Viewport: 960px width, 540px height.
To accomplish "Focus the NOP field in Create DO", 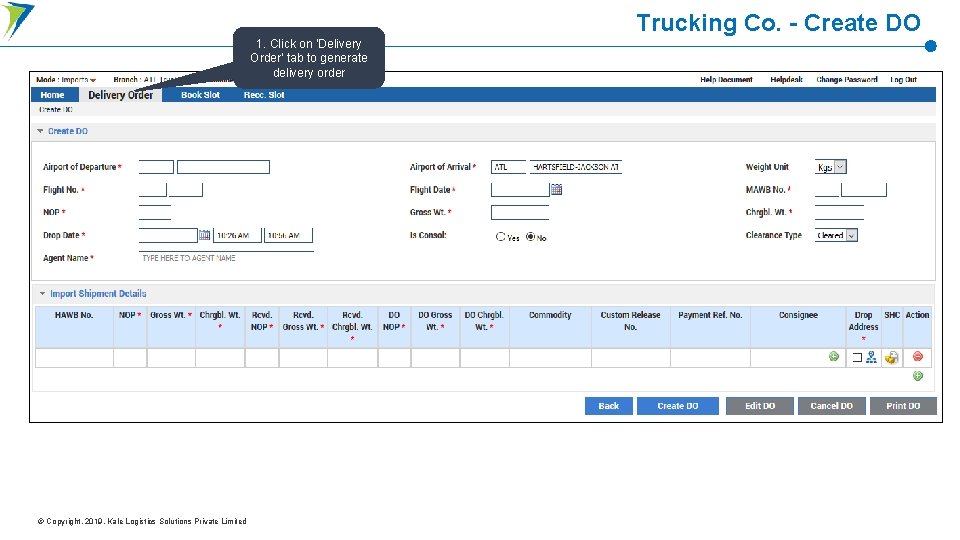I will pyautogui.click(x=155, y=212).
